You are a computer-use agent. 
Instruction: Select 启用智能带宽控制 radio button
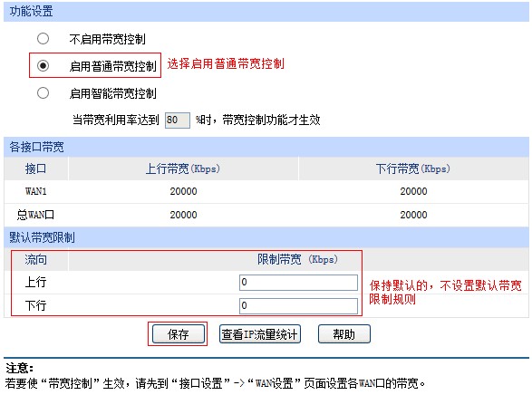tap(43, 92)
